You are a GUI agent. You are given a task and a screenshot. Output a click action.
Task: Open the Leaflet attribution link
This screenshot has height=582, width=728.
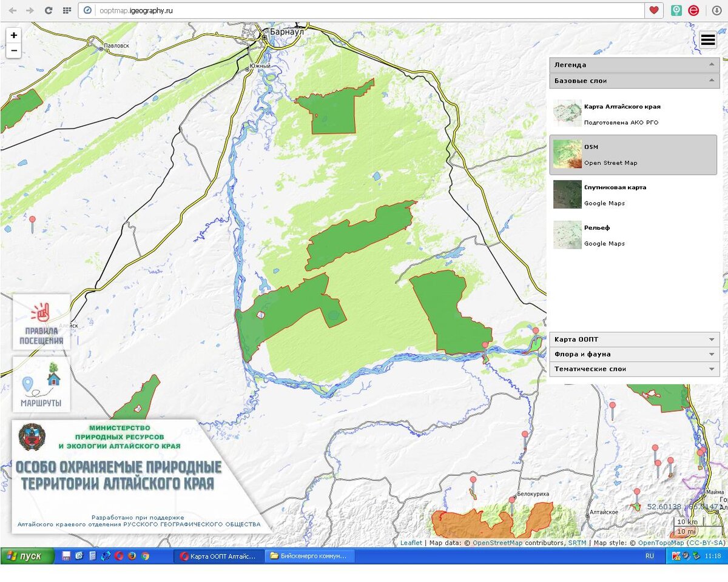tap(411, 543)
